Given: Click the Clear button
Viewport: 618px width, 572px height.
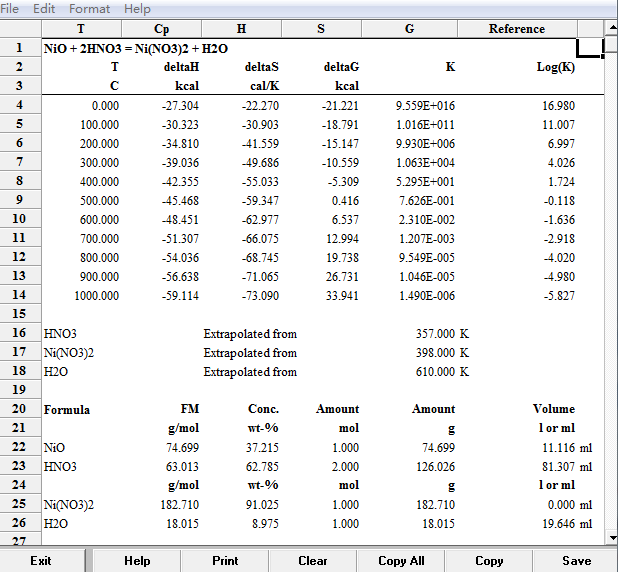Looking at the screenshot, I should click(x=313, y=560).
